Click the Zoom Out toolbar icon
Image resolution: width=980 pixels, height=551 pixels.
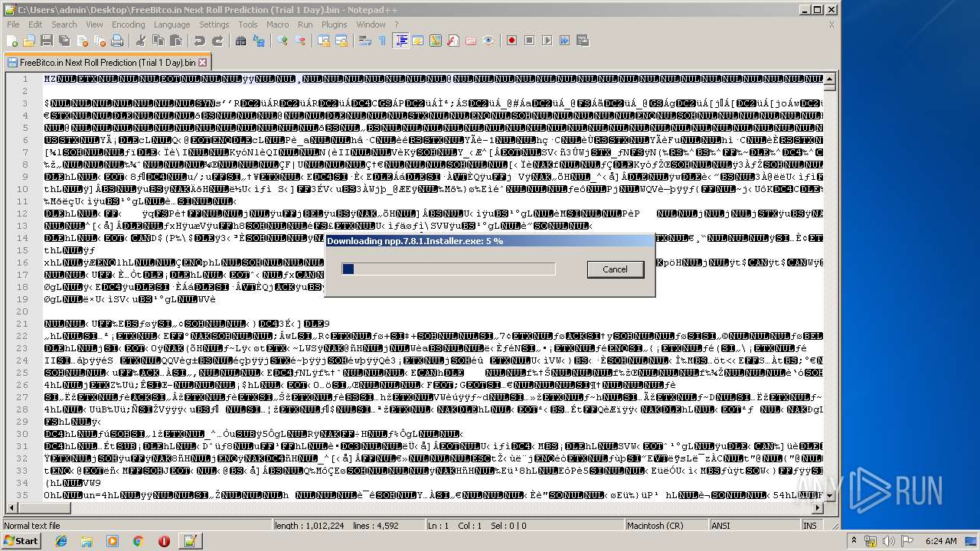tap(301, 41)
